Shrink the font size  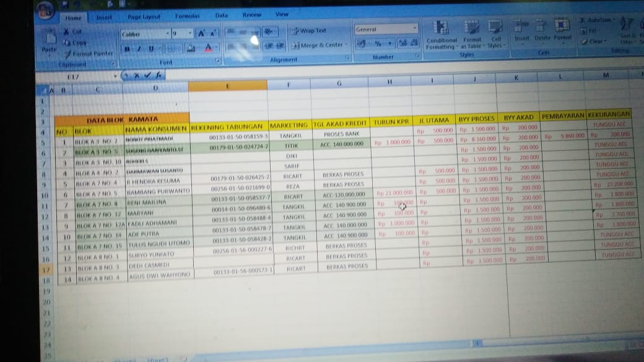(x=213, y=33)
